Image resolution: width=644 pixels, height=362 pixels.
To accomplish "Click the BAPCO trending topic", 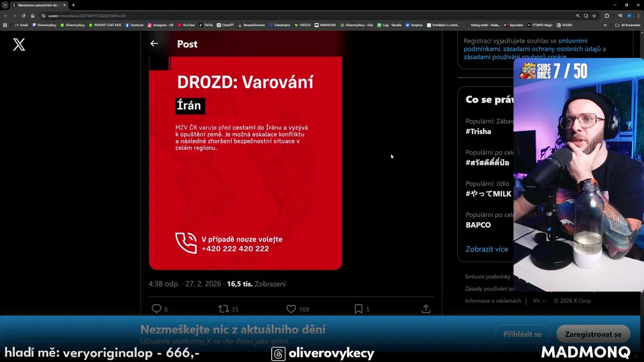I will tap(478, 225).
